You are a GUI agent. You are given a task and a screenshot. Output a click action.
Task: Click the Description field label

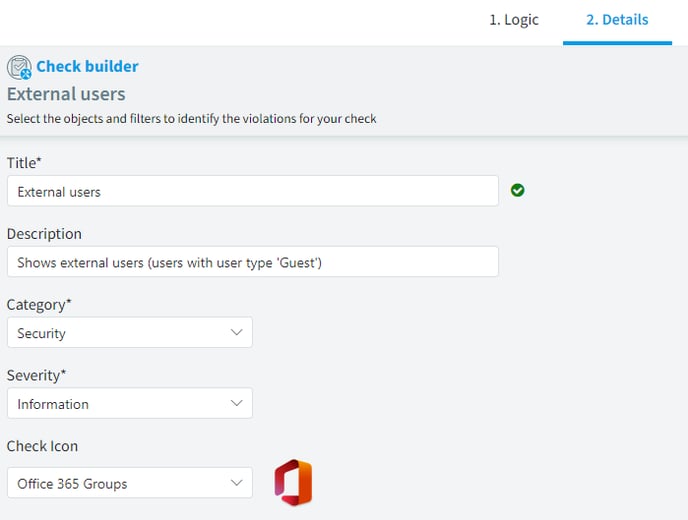tap(44, 234)
